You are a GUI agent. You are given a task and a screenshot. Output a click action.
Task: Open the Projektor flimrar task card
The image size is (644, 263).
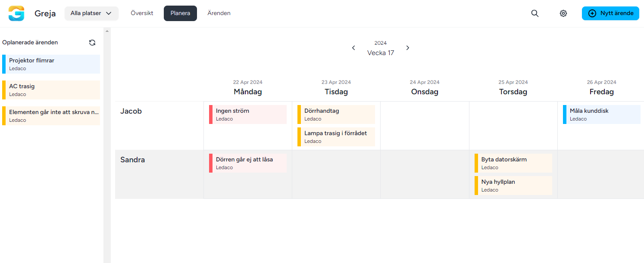click(51, 64)
